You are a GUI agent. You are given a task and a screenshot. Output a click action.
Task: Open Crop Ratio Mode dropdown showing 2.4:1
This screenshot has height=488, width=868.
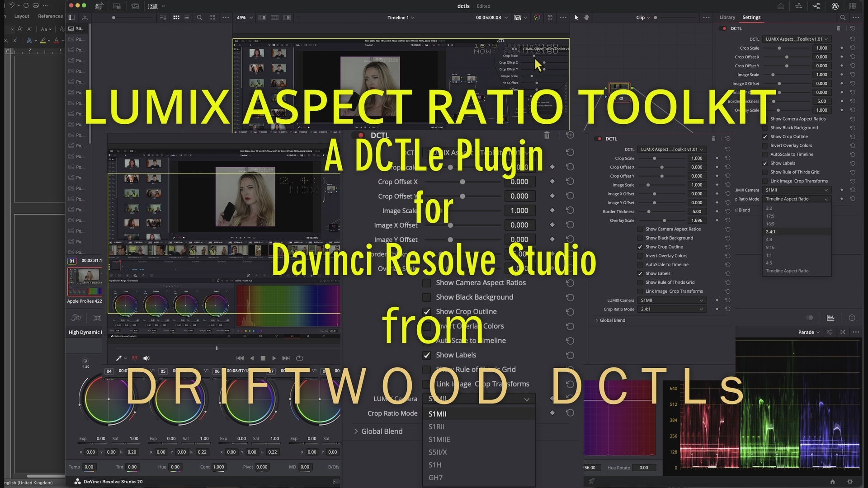(x=672, y=309)
